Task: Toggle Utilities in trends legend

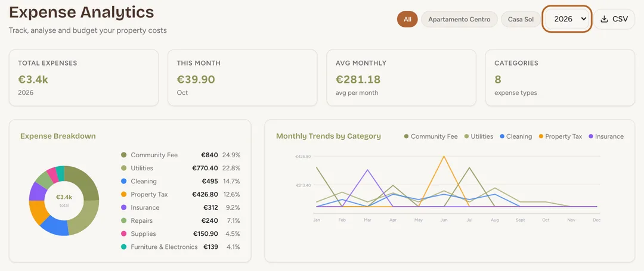Action: (478, 136)
